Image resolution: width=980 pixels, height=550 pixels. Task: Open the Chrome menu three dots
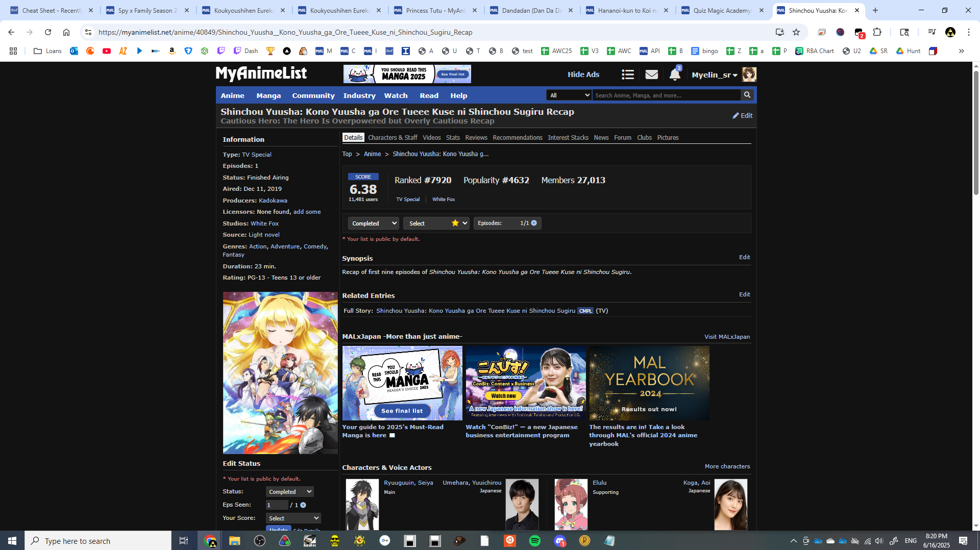point(969,32)
